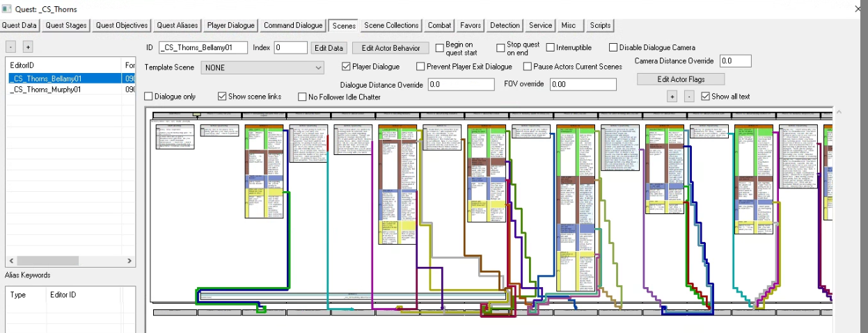Click the FOV override field
868x333 pixels.
pyautogui.click(x=583, y=85)
